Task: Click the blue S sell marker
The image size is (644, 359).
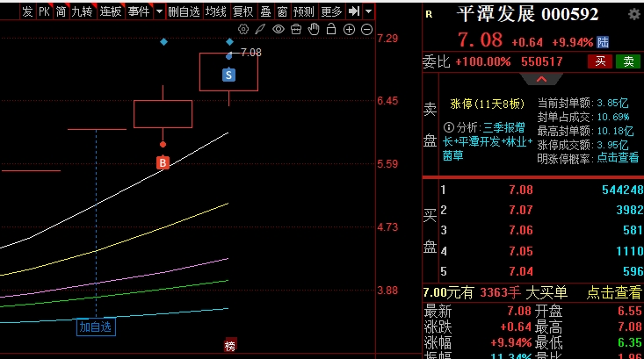Action: tap(228, 75)
